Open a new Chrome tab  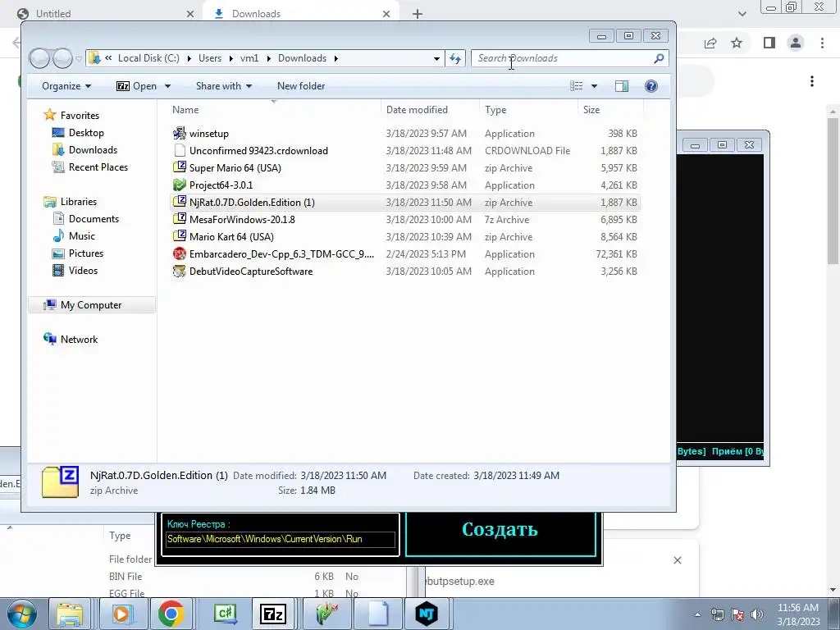pyautogui.click(x=418, y=14)
